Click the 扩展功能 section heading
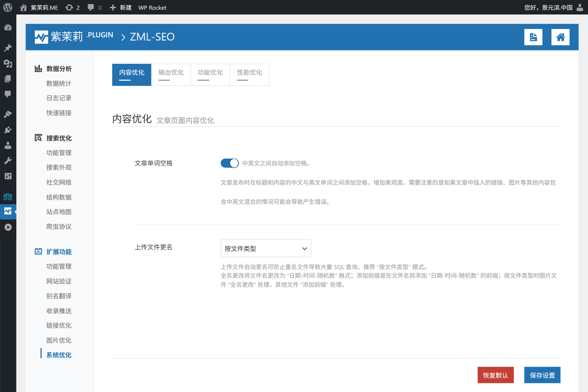This screenshot has height=392, width=588. [59, 251]
